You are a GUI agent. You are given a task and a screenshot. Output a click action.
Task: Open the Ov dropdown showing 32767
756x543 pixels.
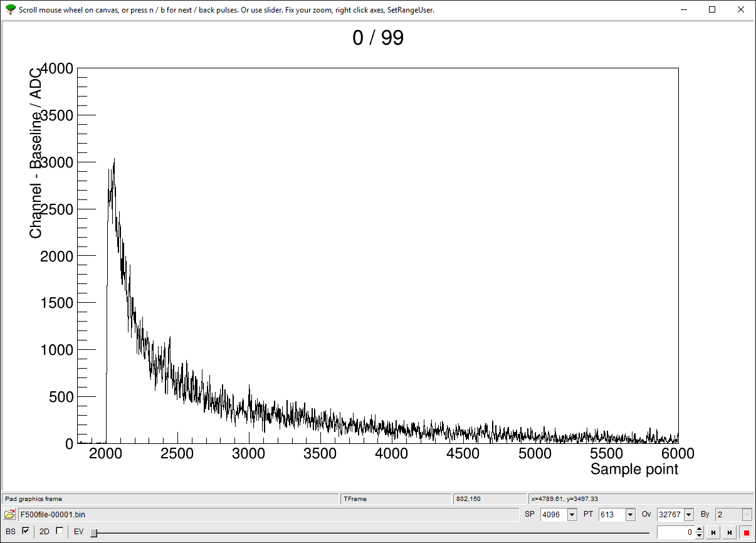click(688, 515)
